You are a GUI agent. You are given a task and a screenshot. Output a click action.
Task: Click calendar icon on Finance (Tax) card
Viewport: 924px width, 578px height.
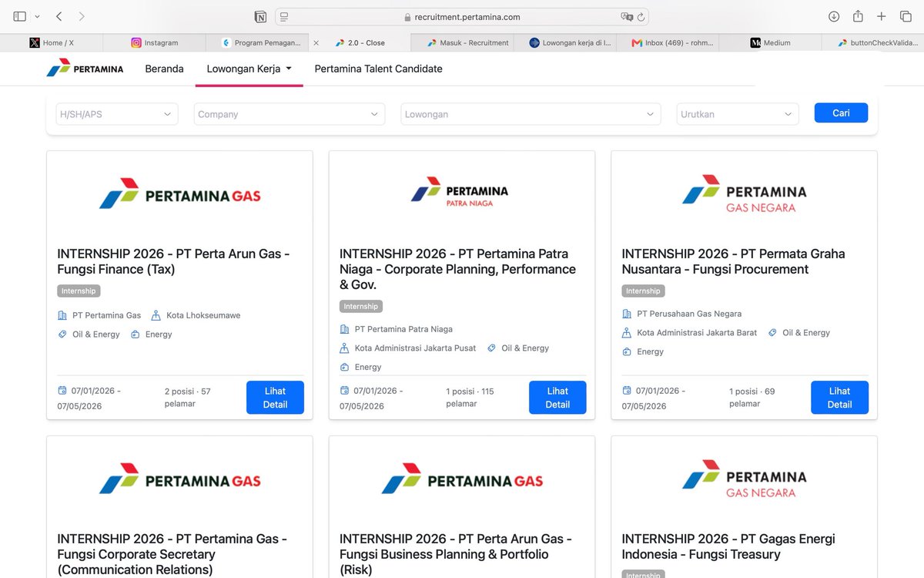coord(62,390)
